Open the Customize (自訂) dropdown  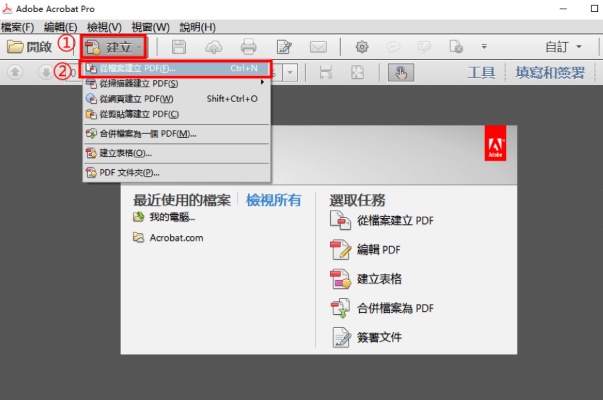563,47
